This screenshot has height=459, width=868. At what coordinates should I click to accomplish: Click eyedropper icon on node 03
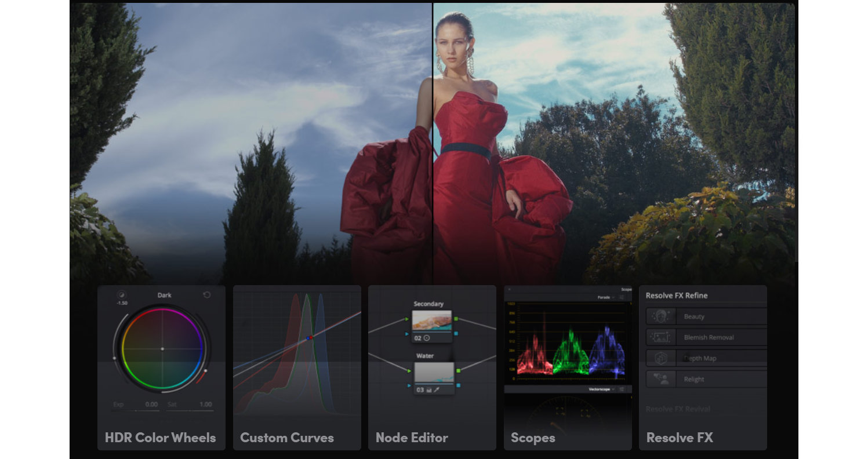point(436,390)
